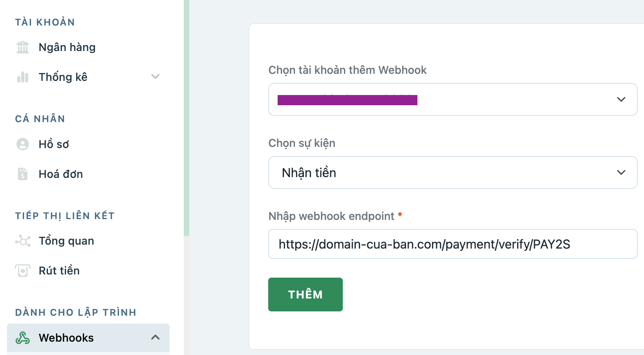Collapse the Webhooks section chevron
644x355 pixels.
156,337
